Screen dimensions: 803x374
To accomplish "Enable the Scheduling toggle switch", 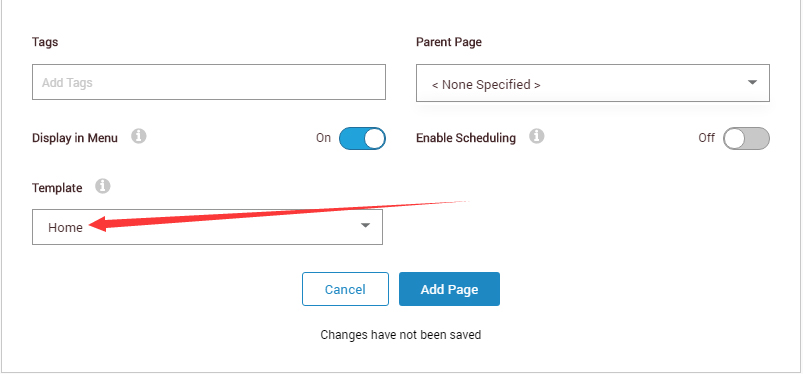I will pos(746,138).
